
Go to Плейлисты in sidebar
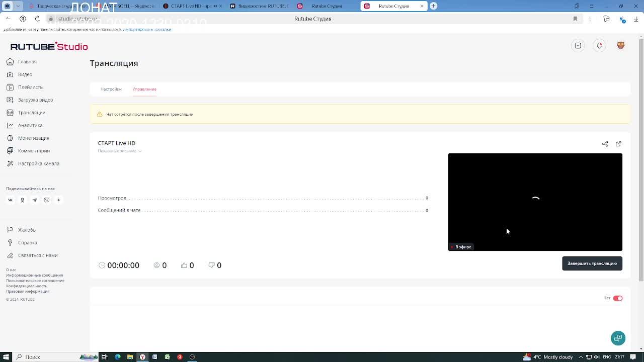[x=25, y=87]
